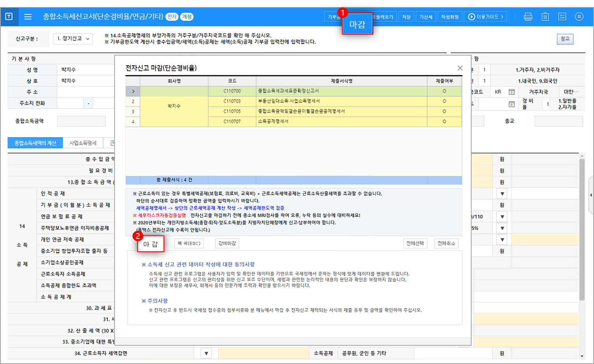Viewport: 594px width, 364px height.
Task: Collapse the right side panel arrow handle
Action: (591, 195)
